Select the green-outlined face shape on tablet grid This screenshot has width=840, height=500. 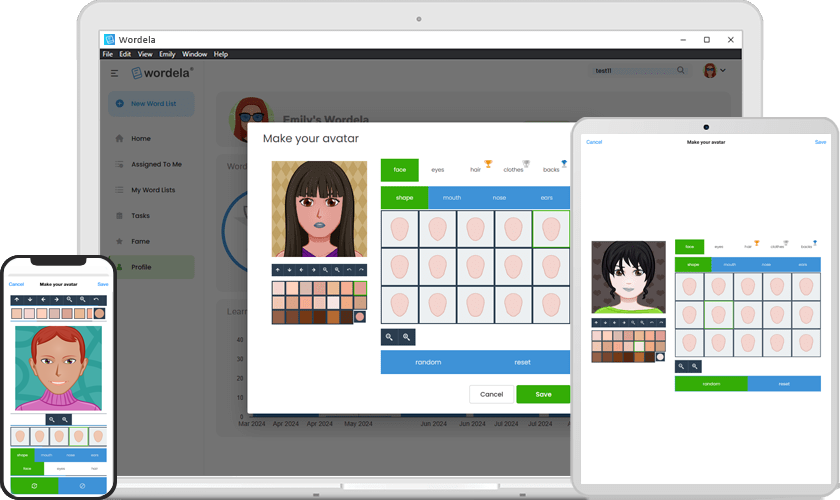click(718, 315)
